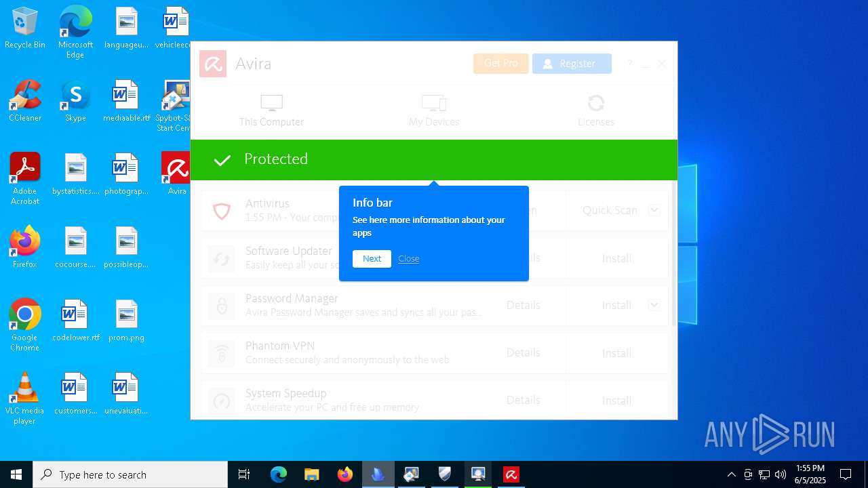Select codelower.rtf file on desktop
Viewport: 868px width, 488px height.
click(x=75, y=321)
